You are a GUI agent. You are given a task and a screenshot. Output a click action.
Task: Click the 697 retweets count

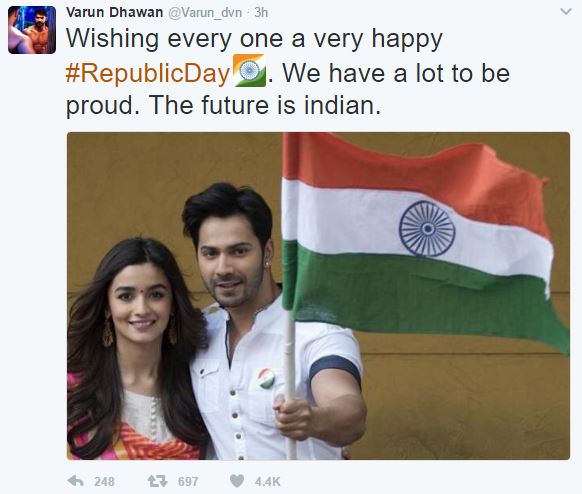pos(188,481)
